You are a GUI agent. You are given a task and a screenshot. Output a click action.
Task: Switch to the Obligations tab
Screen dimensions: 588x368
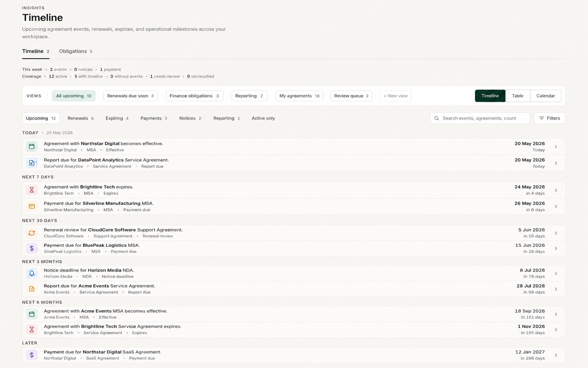tap(76, 51)
